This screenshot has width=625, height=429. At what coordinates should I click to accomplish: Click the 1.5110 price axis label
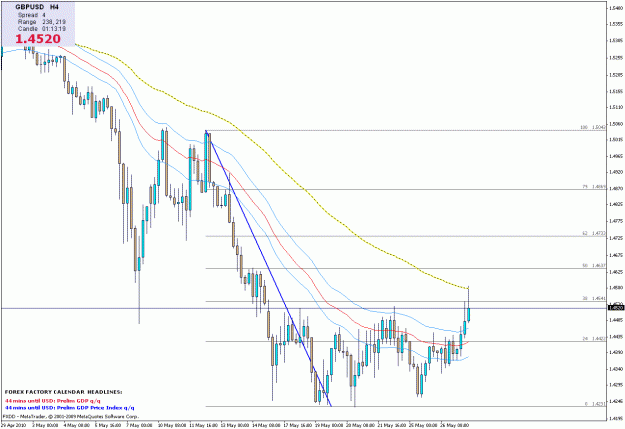(x=616, y=107)
